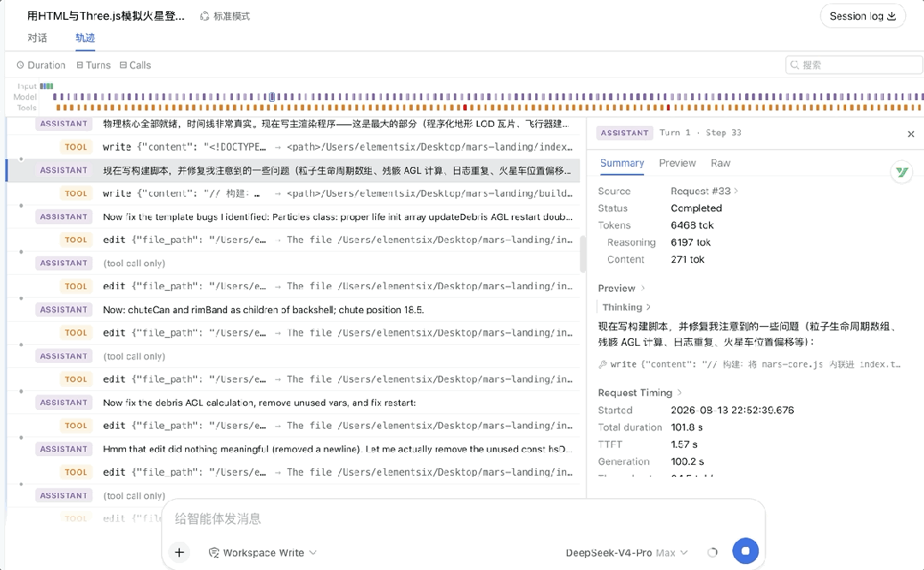Click the green V logo icon
Viewport: 924px width, 570px height.
[902, 172]
